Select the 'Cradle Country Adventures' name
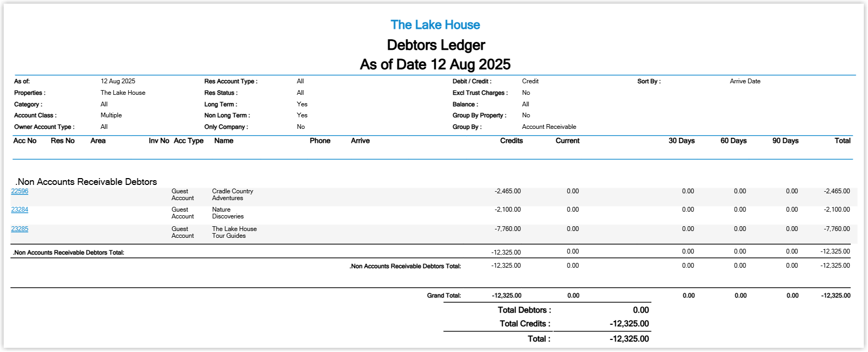This screenshot has width=868, height=352. 233,195
